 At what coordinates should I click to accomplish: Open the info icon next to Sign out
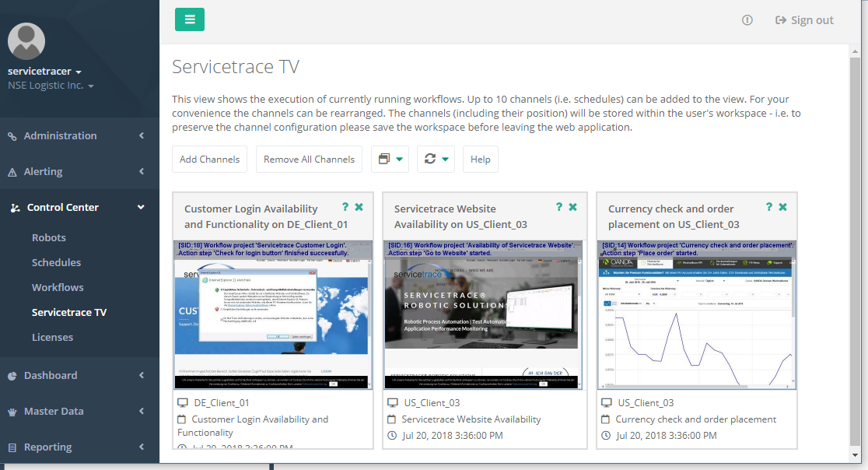tap(747, 20)
